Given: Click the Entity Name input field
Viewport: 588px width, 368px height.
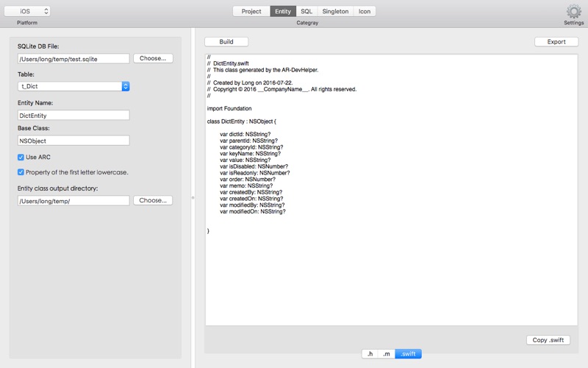Looking at the screenshot, I should 73,115.
